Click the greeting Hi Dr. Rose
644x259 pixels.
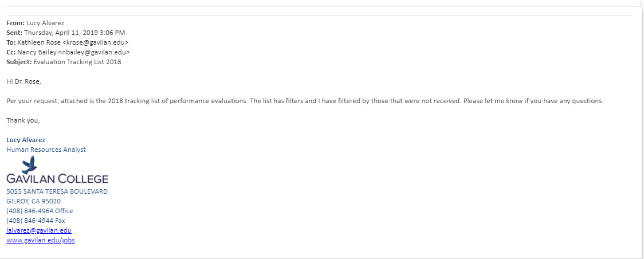tap(23, 81)
